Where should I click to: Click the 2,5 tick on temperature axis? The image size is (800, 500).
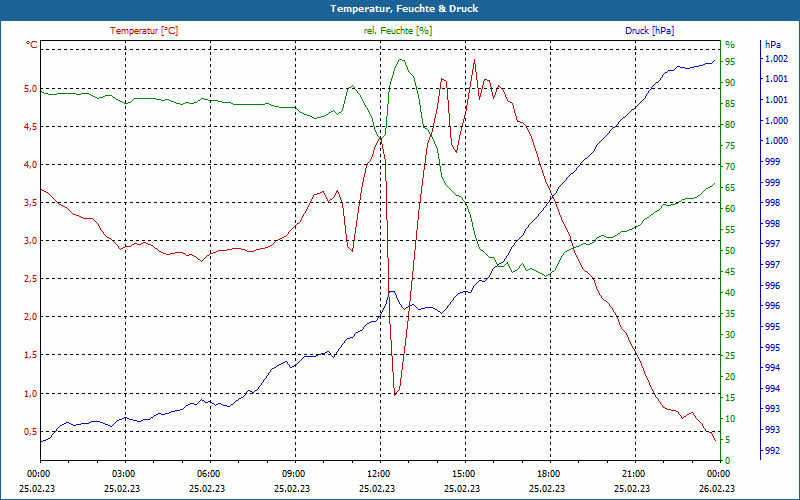[x=31, y=279]
